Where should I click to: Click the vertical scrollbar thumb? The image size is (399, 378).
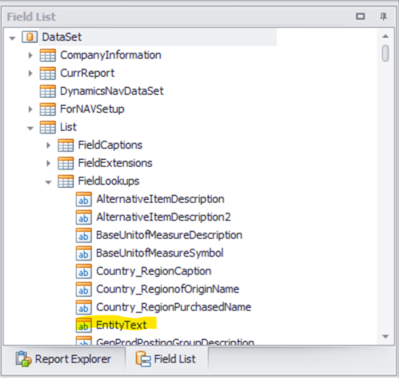pos(385,53)
